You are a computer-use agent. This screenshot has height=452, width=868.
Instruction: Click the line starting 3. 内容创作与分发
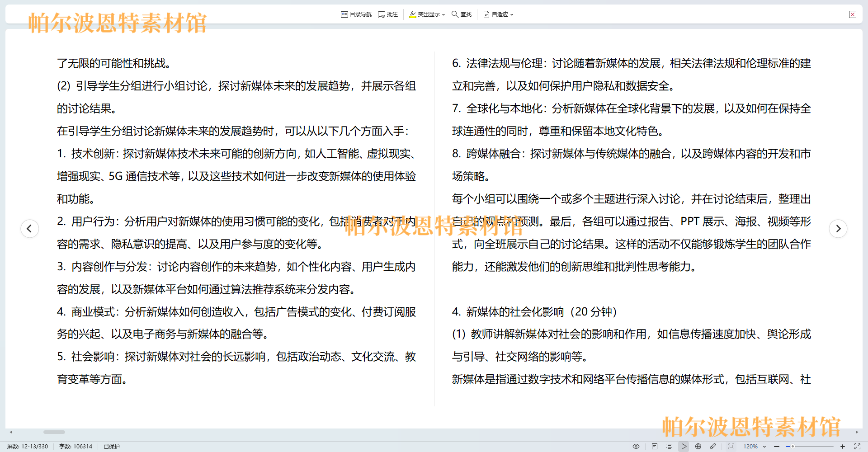tap(236, 267)
